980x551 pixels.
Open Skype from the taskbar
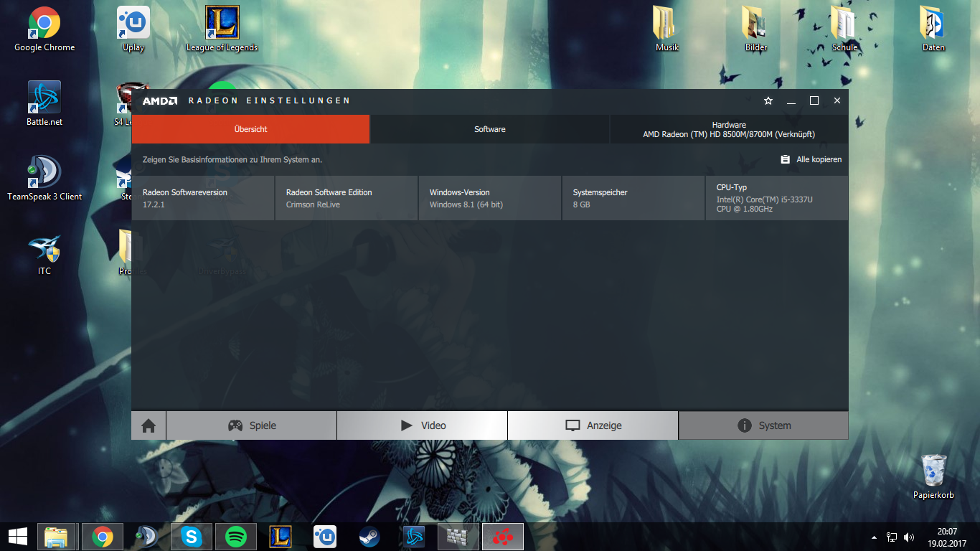tap(192, 537)
